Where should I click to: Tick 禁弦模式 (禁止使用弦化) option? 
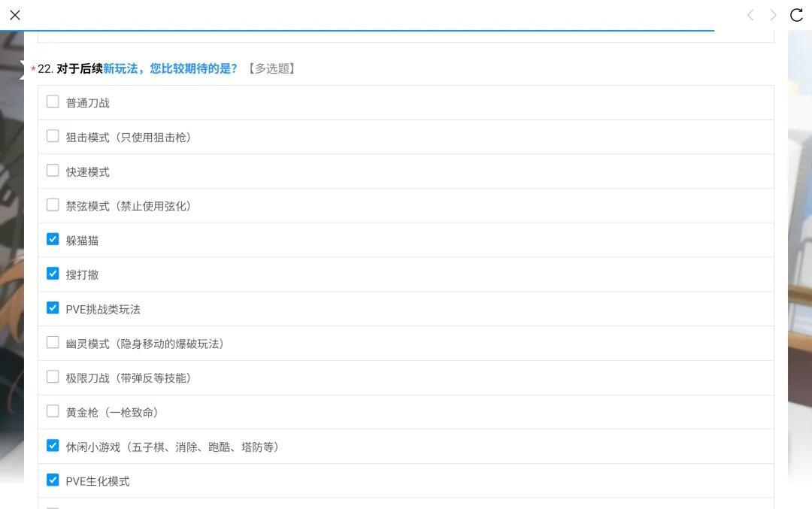53,205
